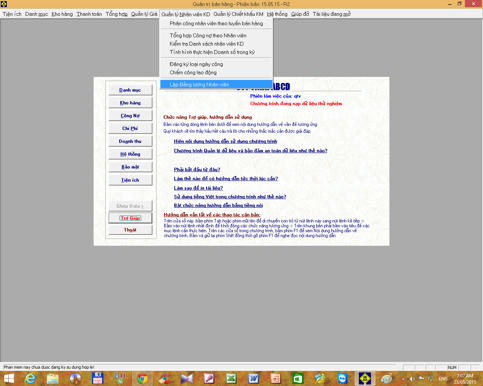Screen dimensions: 483x386
Task: Open Visual Studio icon in the taskbar
Action: [x=187, y=379]
